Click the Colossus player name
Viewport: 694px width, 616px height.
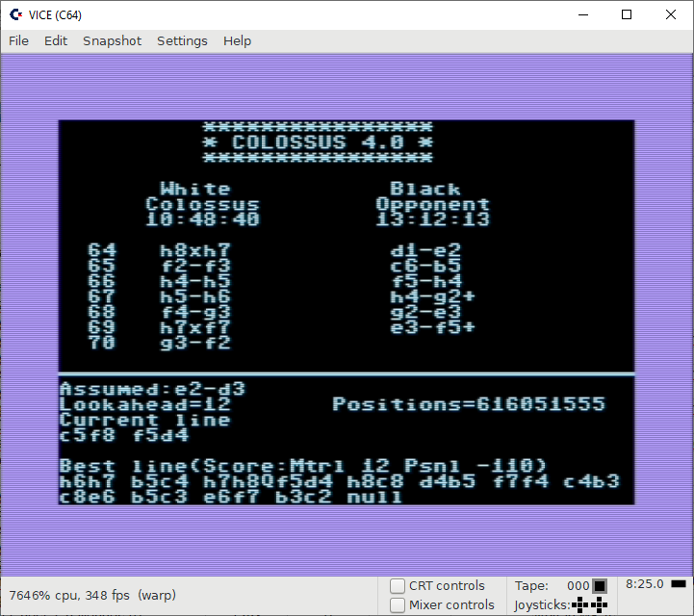[202, 204]
